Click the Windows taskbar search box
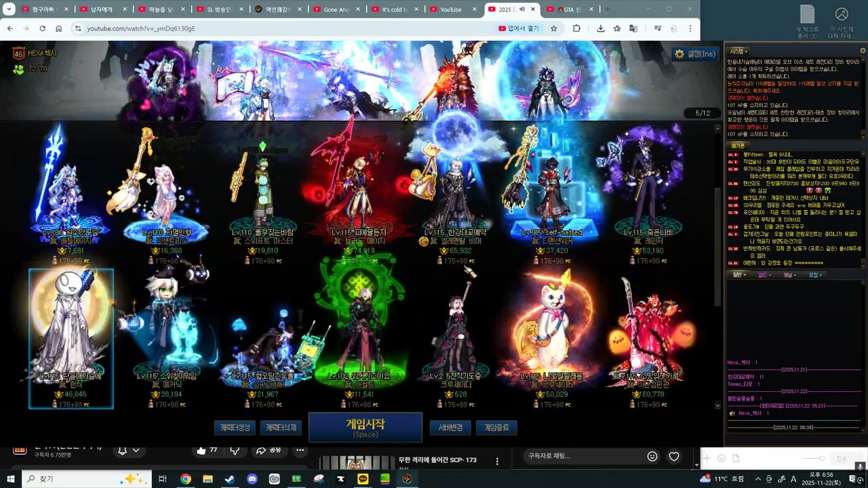 coord(87,479)
